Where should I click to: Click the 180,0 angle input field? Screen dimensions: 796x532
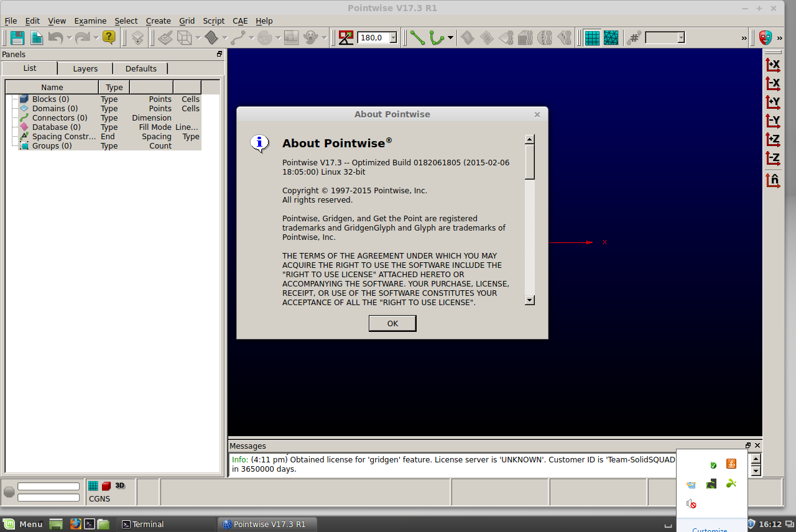tap(373, 38)
